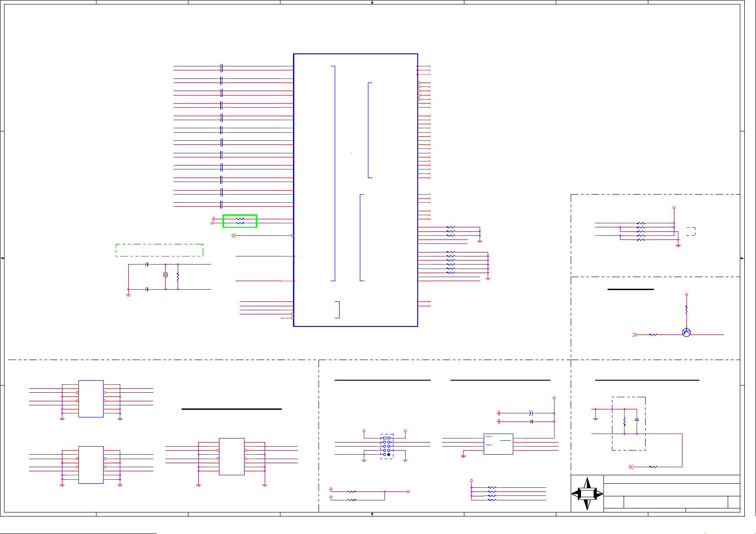The width and height of the screenshot is (756, 534).
Task: Click the compass logo in title block
Action: point(587,494)
